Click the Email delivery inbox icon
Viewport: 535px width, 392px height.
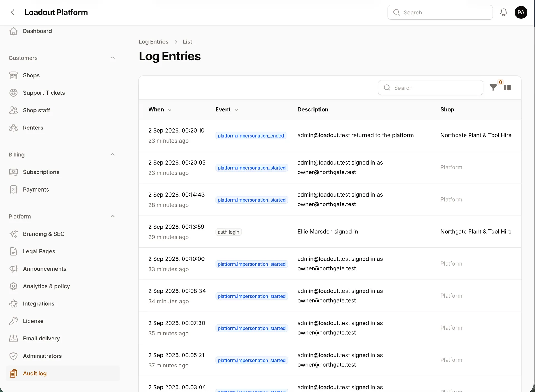tap(13, 339)
